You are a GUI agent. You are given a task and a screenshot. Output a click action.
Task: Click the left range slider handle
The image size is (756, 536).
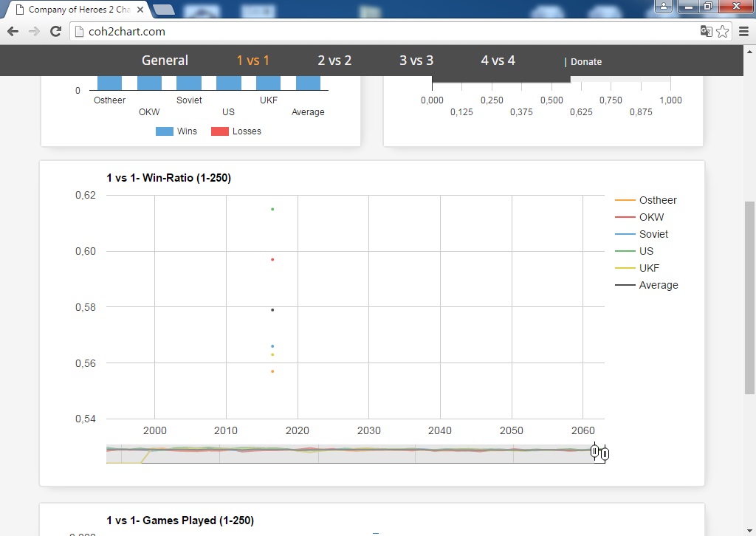click(x=595, y=452)
